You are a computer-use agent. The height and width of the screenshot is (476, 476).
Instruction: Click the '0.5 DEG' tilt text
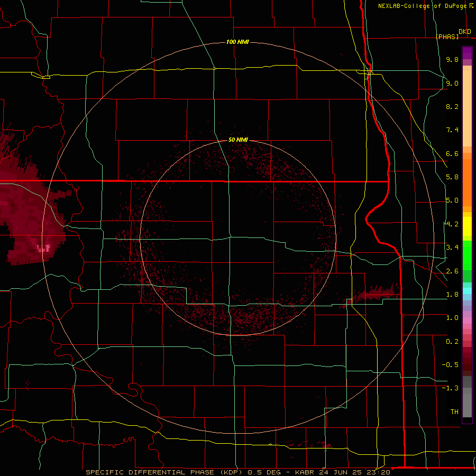tap(264, 472)
